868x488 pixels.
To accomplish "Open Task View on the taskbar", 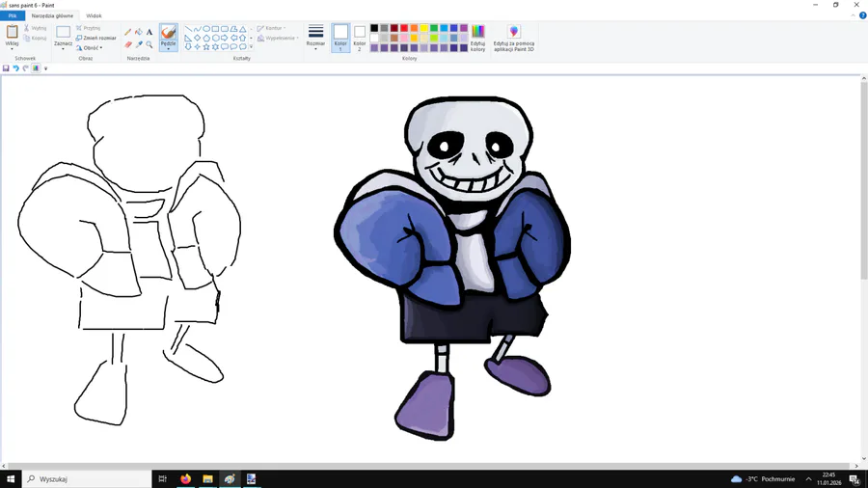I will (x=163, y=479).
